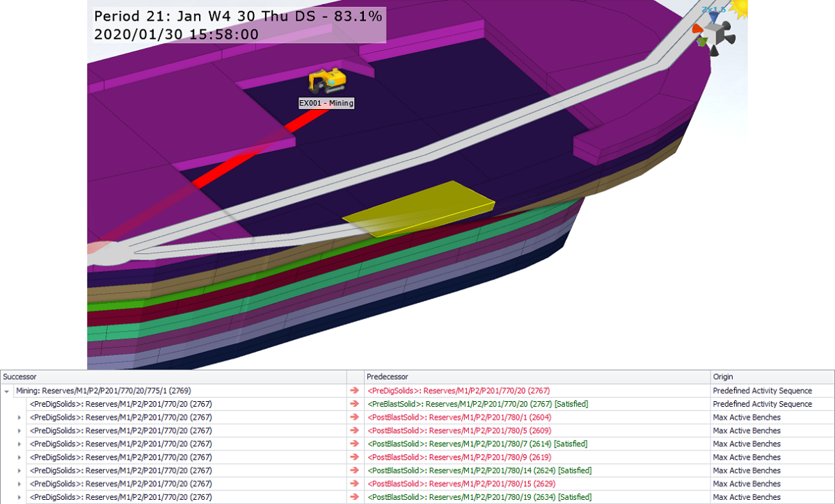Image resolution: width=835 pixels, height=504 pixels.
Task: Sort by the Origin column header
Action: (x=772, y=377)
